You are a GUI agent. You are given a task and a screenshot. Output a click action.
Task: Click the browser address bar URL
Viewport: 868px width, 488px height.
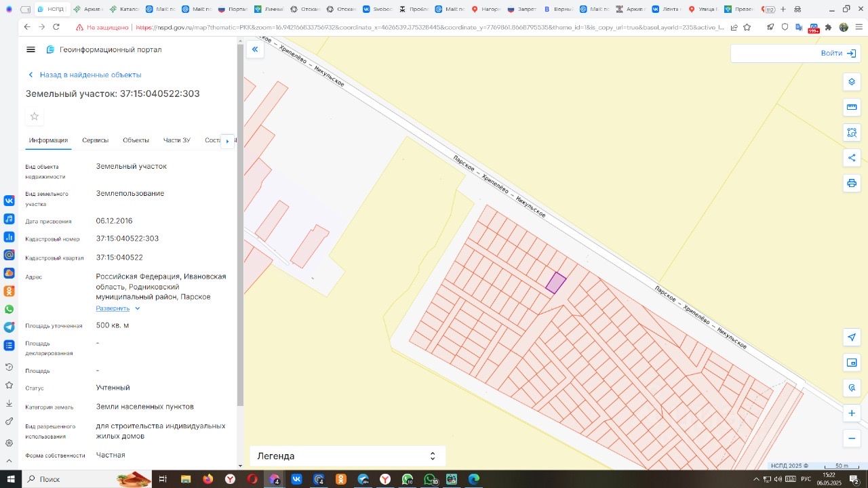point(429,27)
